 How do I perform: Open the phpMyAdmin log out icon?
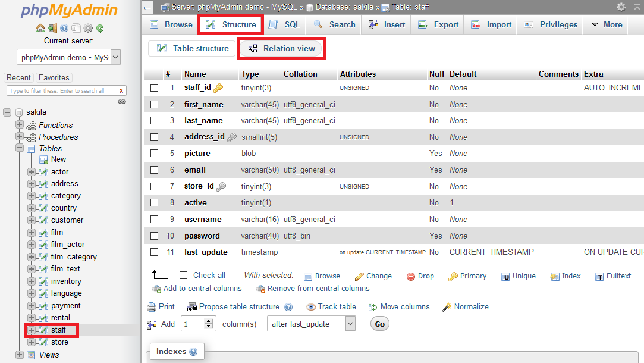[52, 27]
